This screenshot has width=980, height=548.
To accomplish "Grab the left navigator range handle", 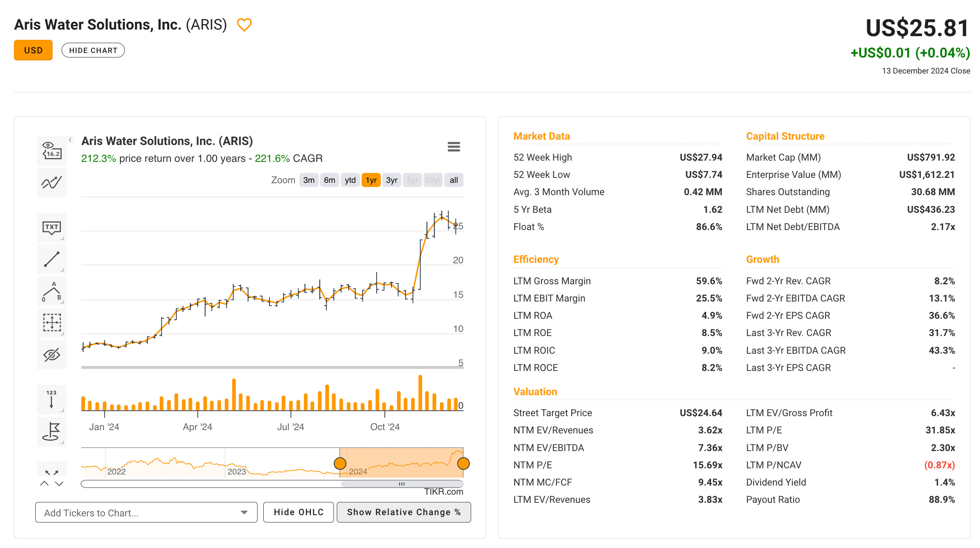I will [x=340, y=463].
